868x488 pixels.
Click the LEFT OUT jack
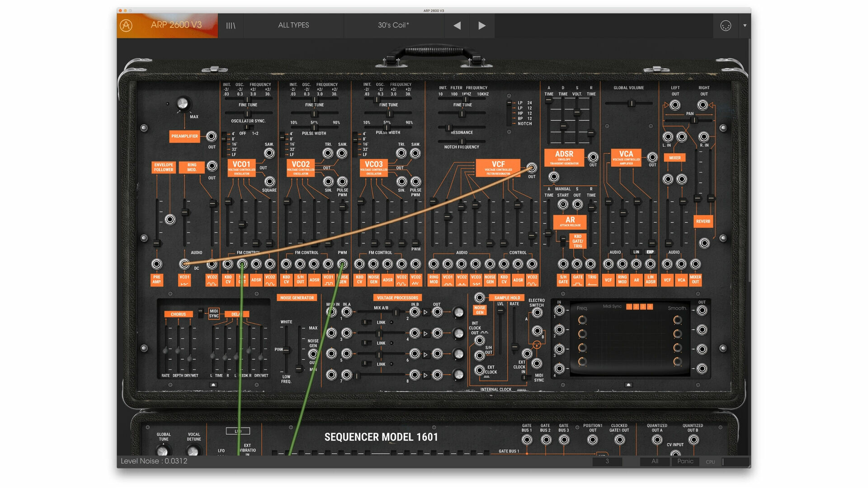click(675, 105)
